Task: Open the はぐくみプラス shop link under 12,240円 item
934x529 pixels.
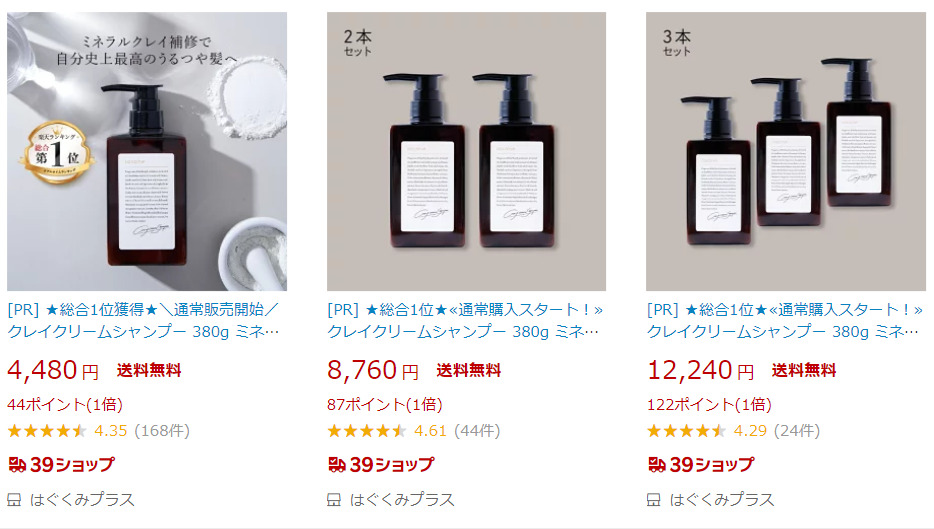Action: (x=722, y=500)
